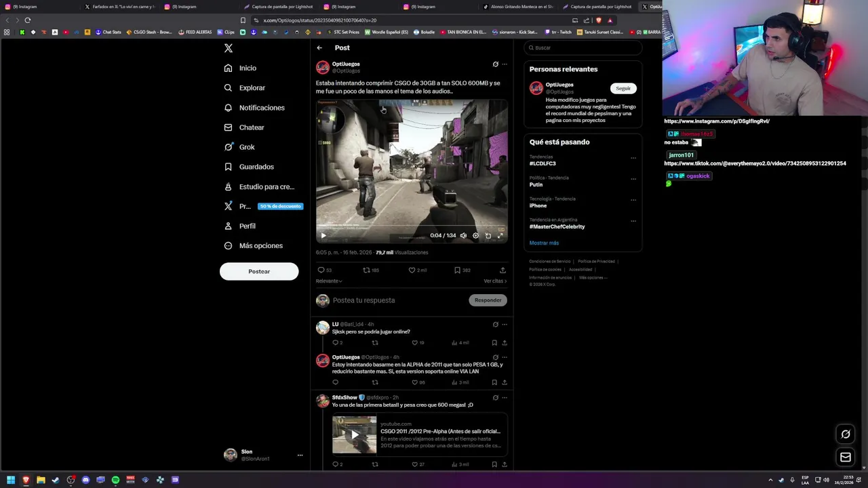The image size is (868, 488).
Task: Expand Más opciones menu
Action: click(254, 245)
